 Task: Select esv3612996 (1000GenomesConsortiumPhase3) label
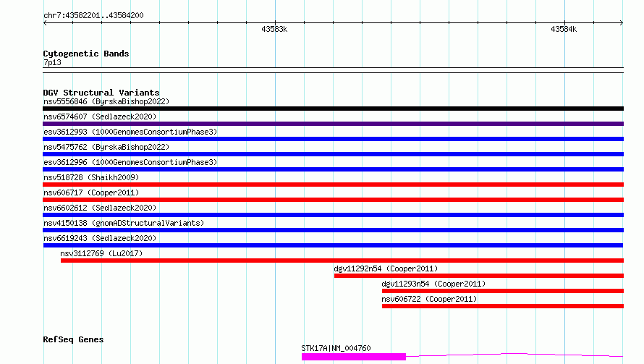(x=130, y=162)
